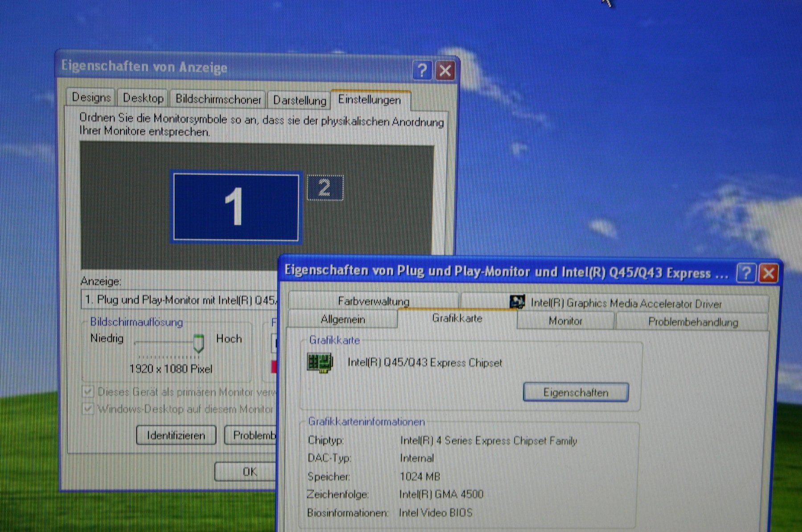
Task: Open the Farbverwaltung tab
Action: 373,301
